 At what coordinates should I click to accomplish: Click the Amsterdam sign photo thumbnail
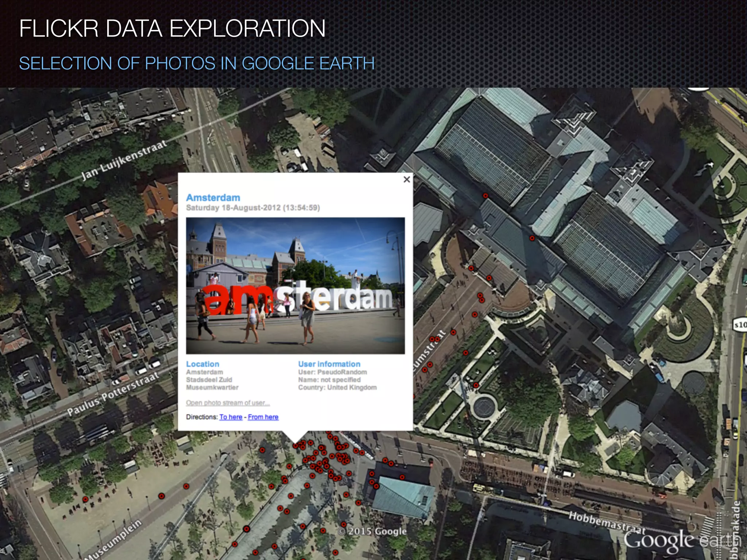coord(295,286)
